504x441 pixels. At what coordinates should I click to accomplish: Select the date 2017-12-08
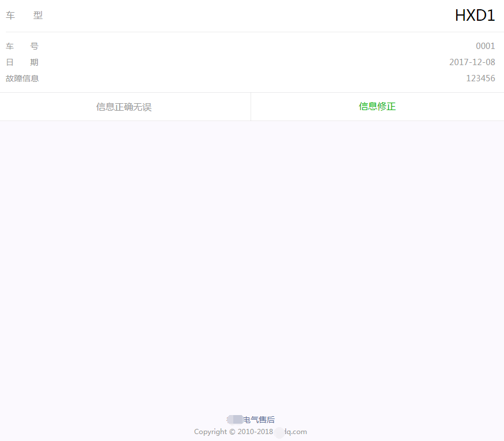pos(472,62)
